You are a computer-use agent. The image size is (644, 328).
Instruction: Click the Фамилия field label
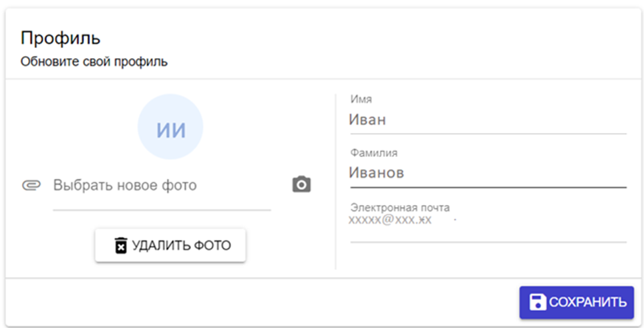click(373, 153)
